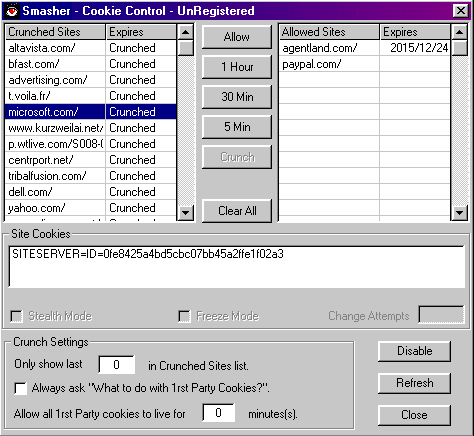Toggle the Freeze Mode checkbox
The height and width of the screenshot is (436, 474).
tap(184, 316)
